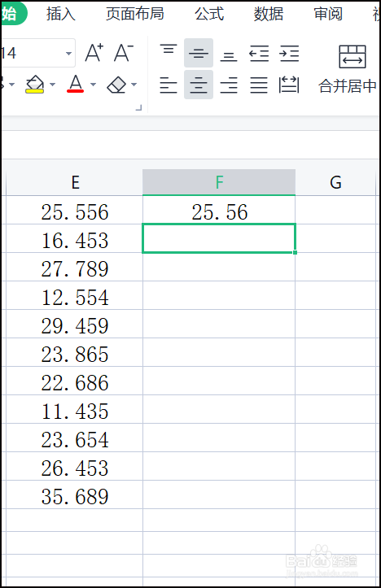Click the distributed alignment icon
Viewport: 381px width, 588px height.
289,85
